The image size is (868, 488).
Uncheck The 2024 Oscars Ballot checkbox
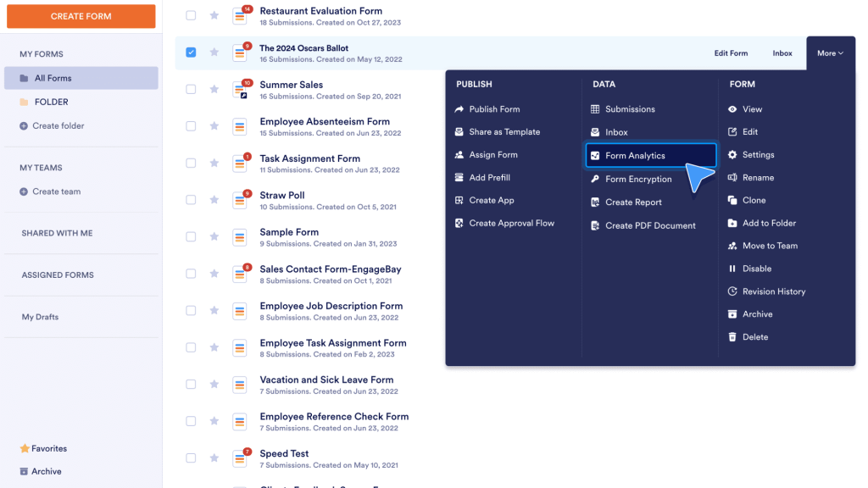point(191,53)
